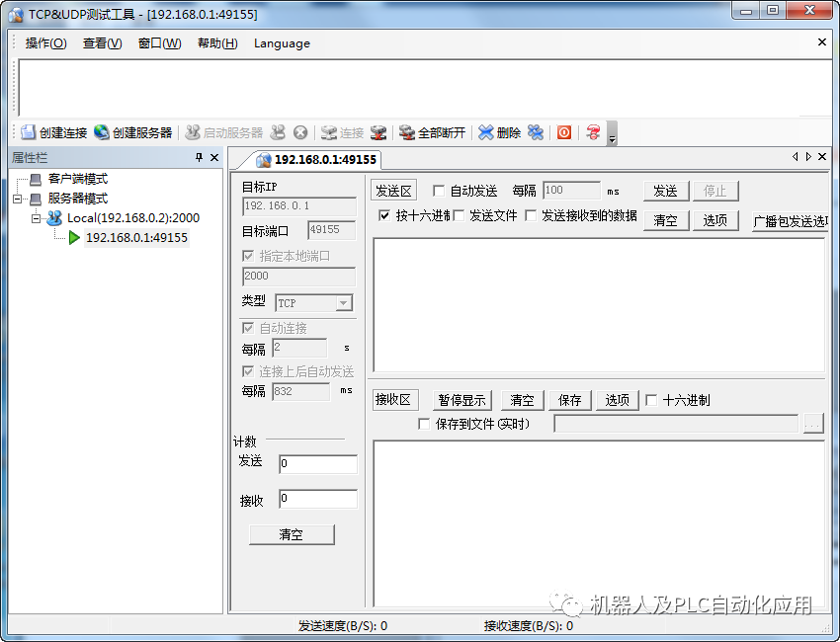The height and width of the screenshot is (642, 840).
Task: Click the red help question icon
Action: click(593, 132)
